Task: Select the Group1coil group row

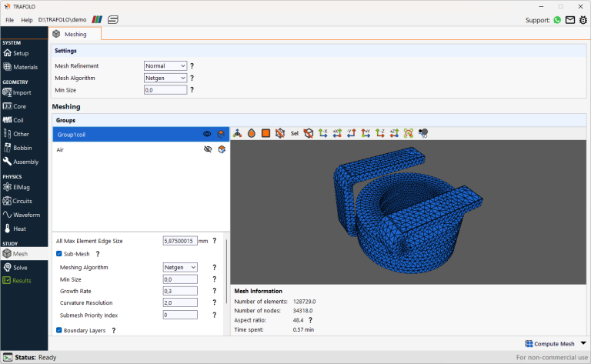Action: [x=141, y=134]
